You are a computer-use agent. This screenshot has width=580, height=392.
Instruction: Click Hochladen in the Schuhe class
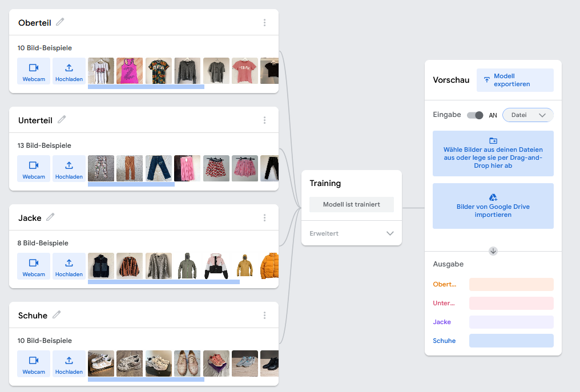69,364
